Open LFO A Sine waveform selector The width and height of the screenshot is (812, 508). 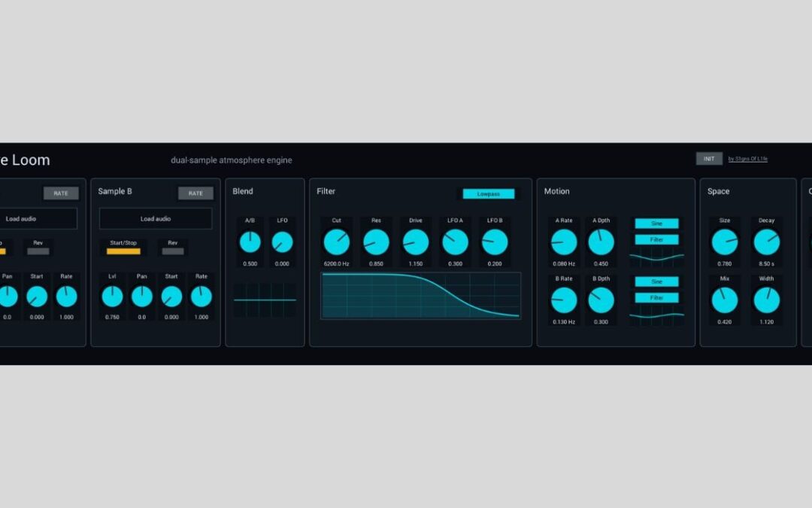pos(656,224)
